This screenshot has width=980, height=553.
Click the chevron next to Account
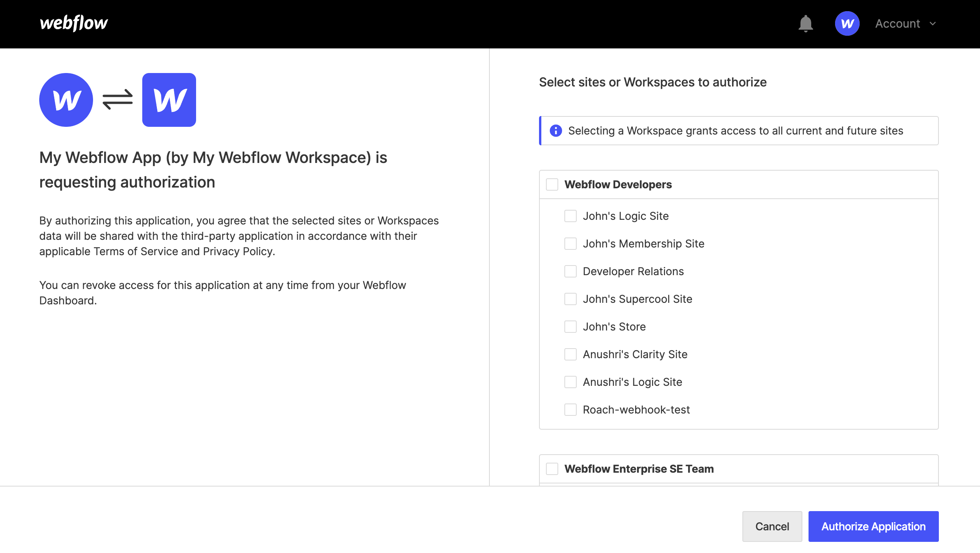[x=932, y=24]
